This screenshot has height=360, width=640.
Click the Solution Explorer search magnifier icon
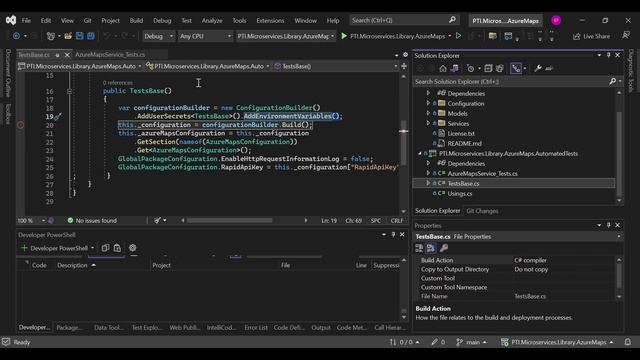click(613, 82)
